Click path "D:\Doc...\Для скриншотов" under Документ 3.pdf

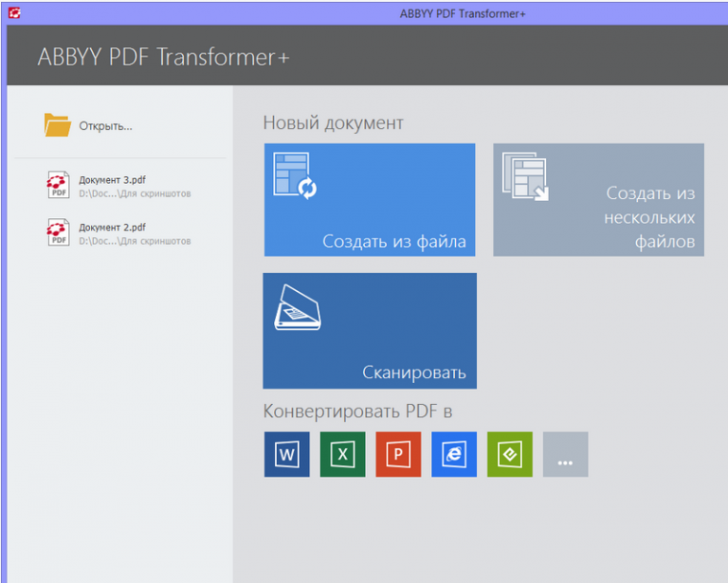(135, 193)
